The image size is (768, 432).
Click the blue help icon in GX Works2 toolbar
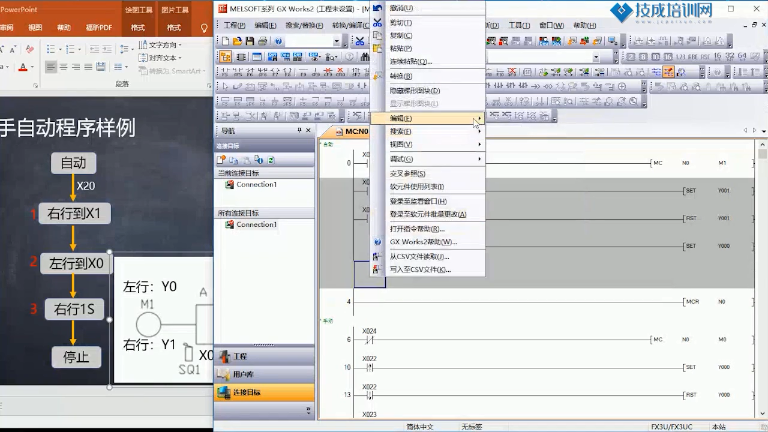pos(278,41)
